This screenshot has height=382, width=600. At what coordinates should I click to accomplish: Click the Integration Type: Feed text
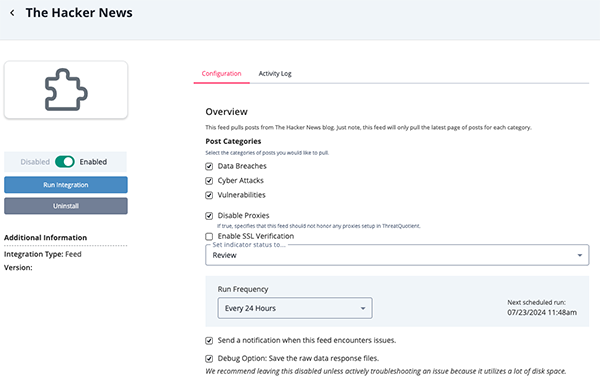click(42, 254)
